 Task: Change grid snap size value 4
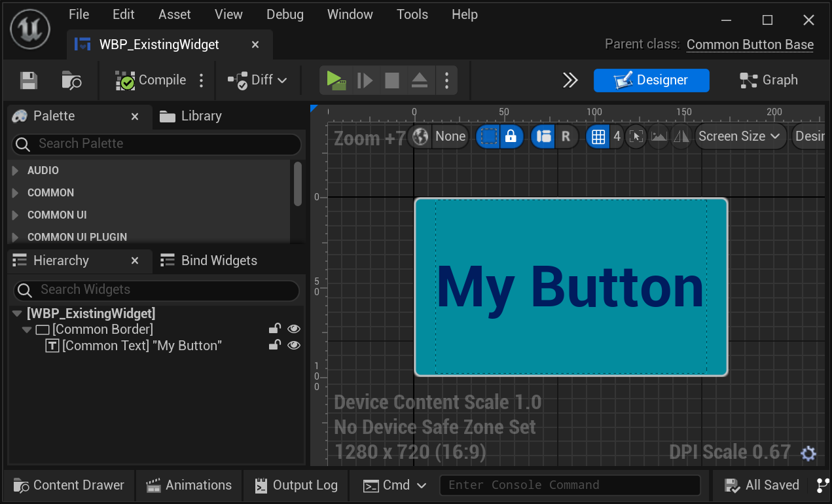617,137
